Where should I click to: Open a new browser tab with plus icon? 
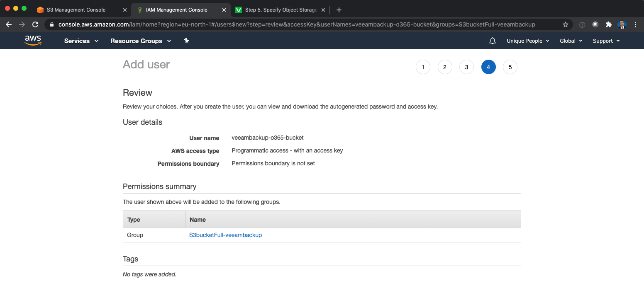[339, 10]
